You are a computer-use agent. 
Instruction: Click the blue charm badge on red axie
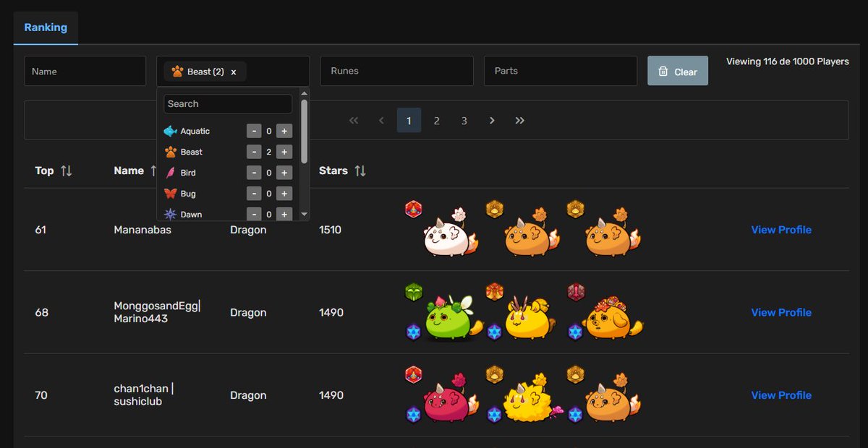click(413, 415)
